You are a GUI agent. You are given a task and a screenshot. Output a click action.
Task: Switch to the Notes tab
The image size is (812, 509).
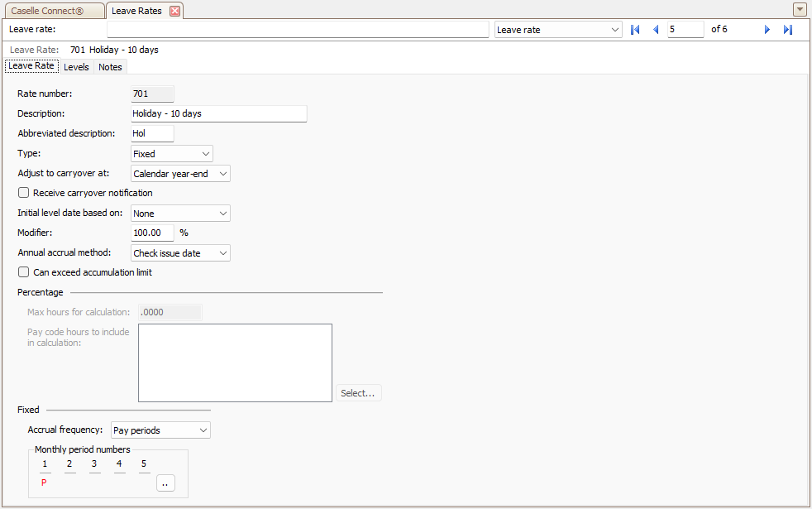110,67
